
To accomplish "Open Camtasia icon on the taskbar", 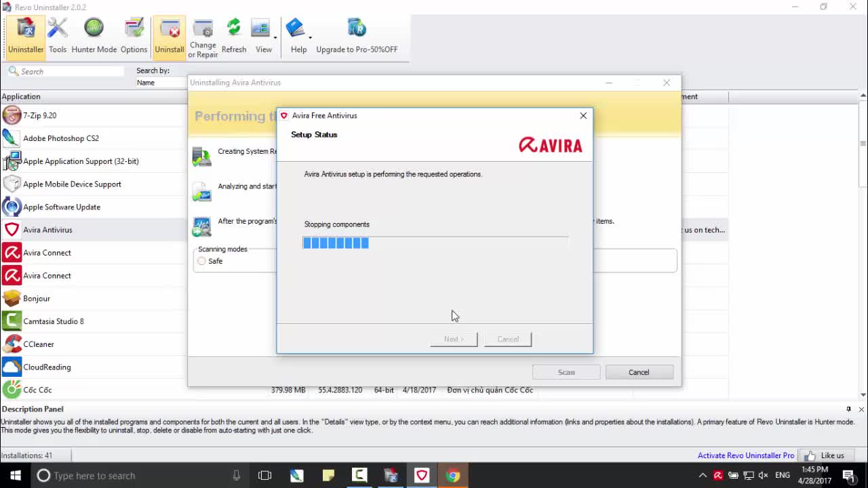I will tap(359, 475).
